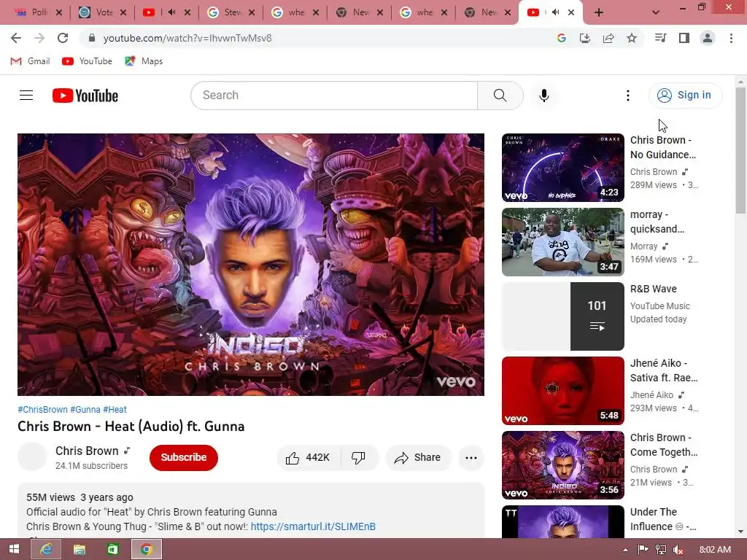Switch to the Stev Google tab
The height and width of the screenshot is (560, 747).
pyautogui.click(x=231, y=13)
